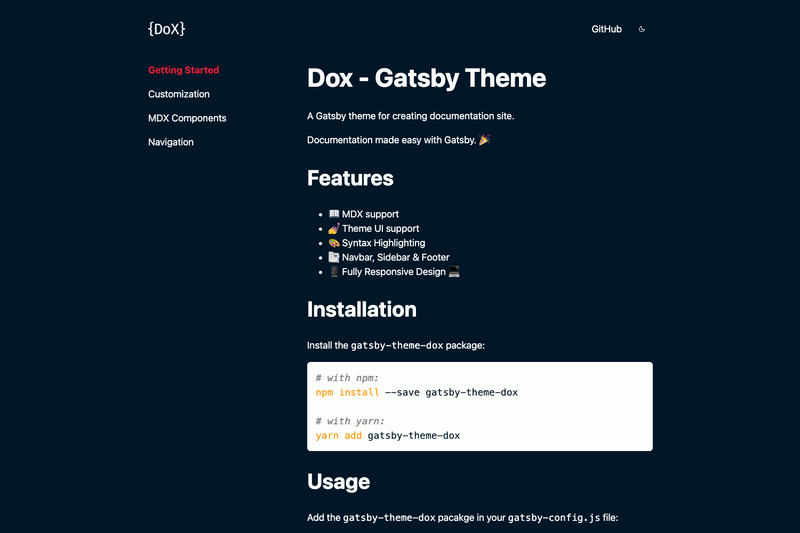Click the Dox - Gatsby Theme heading
This screenshot has height=533, width=800.
(x=427, y=78)
